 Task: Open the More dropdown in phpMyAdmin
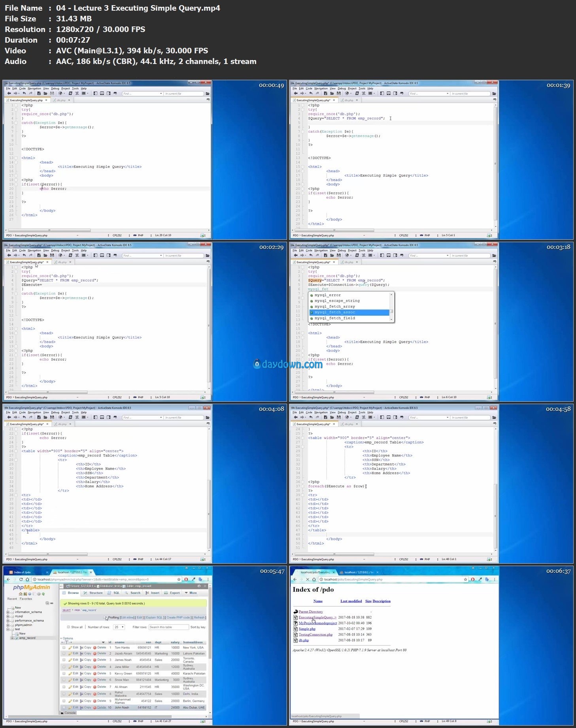click(191, 593)
